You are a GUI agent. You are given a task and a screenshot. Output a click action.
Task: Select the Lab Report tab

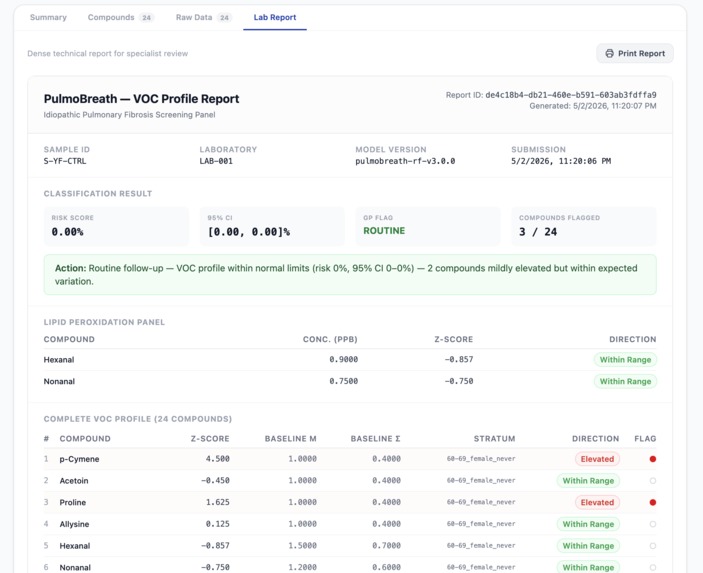[275, 17]
